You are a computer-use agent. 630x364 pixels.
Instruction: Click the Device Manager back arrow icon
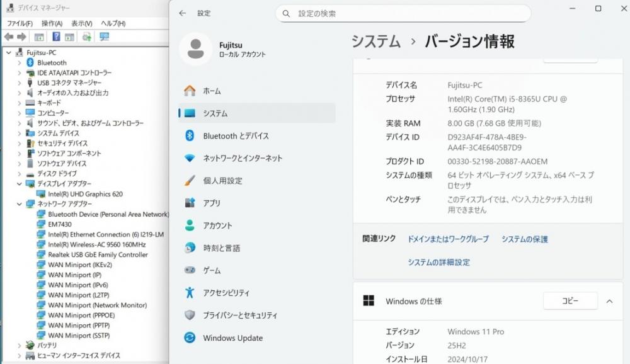coord(9,37)
